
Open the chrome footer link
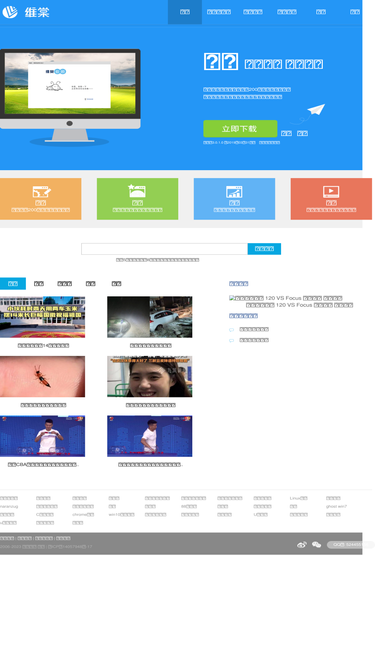(83, 514)
